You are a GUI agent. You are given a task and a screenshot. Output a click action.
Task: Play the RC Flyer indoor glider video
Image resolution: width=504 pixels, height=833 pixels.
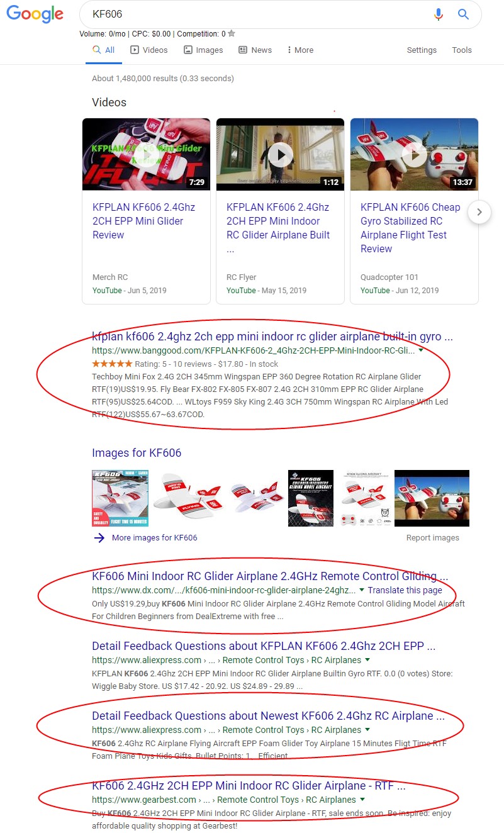pos(281,154)
